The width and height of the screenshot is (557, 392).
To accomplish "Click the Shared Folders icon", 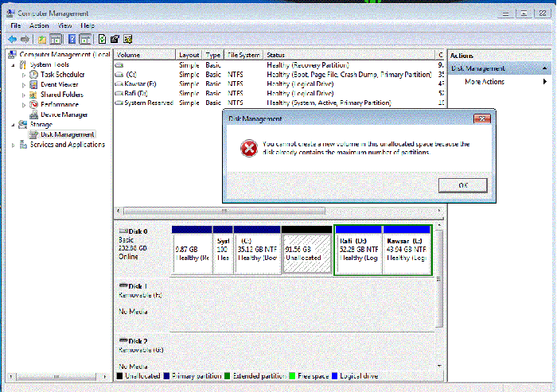I will coord(33,95).
